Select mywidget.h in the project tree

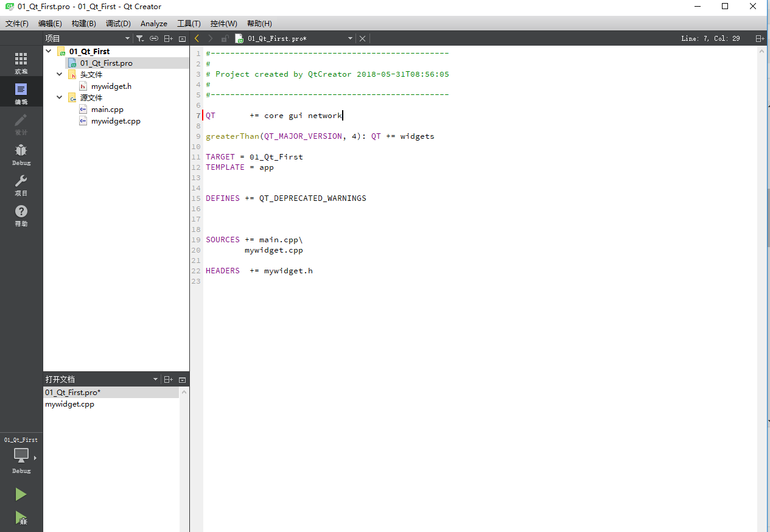pyautogui.click(x=111, y=86)
